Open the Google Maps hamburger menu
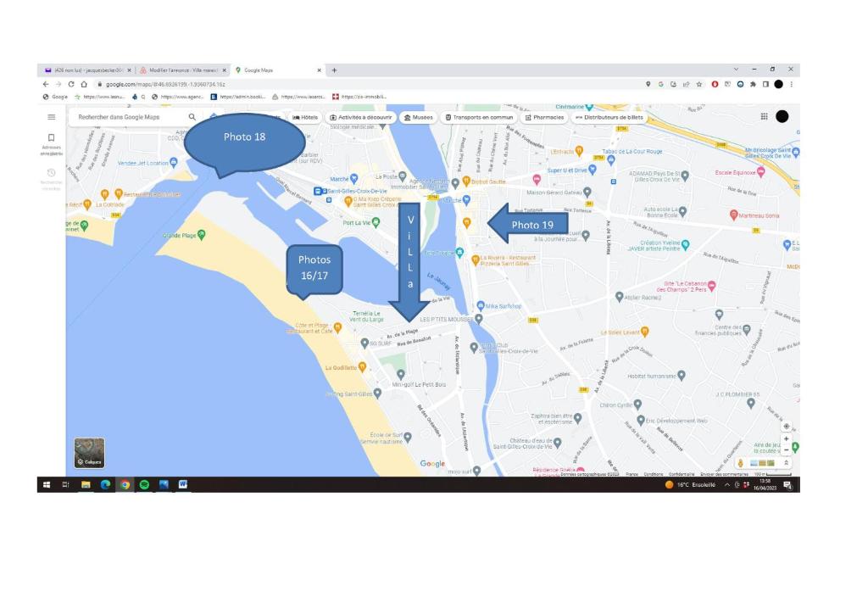 [x=52, y=117]
